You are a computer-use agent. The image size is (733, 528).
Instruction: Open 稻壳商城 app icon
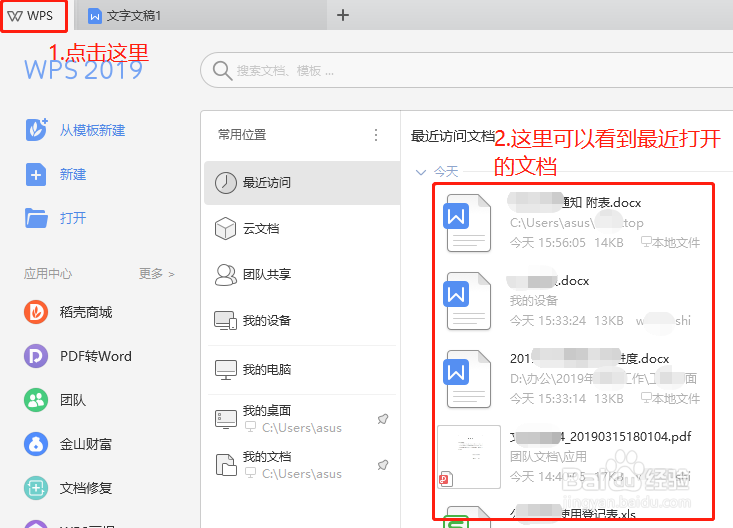(x=36, y=312)
